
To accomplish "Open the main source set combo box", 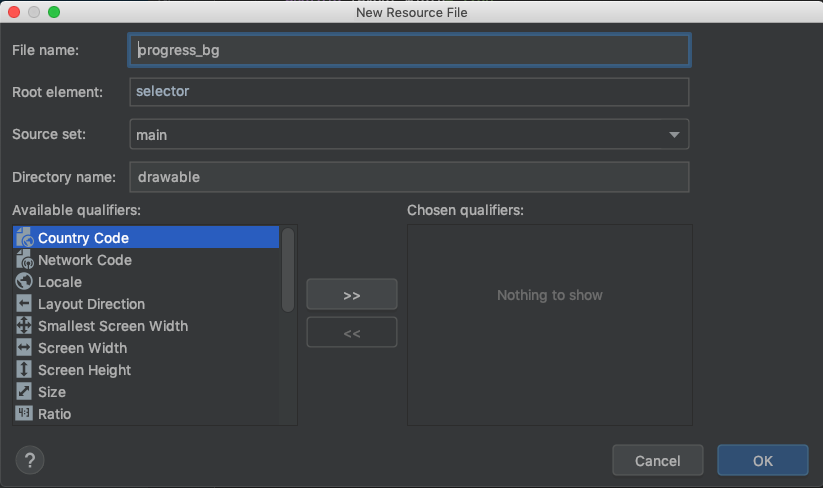I will click(409, 134).
